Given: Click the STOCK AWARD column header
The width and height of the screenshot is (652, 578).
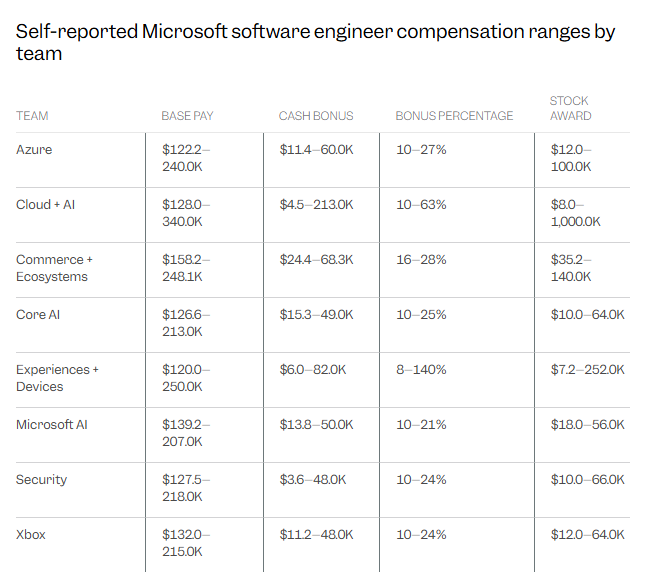Looking at the screenshot, I should pyautogui.click(x=570, y=108).
